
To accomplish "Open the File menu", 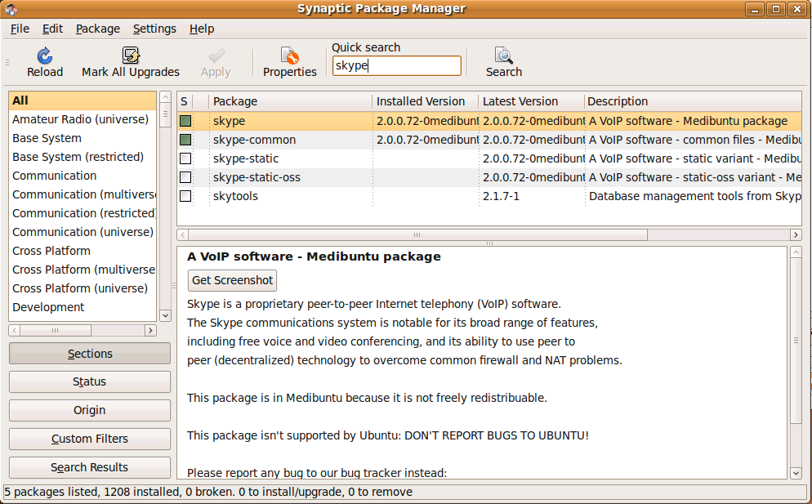I will (x=20, y=29).
